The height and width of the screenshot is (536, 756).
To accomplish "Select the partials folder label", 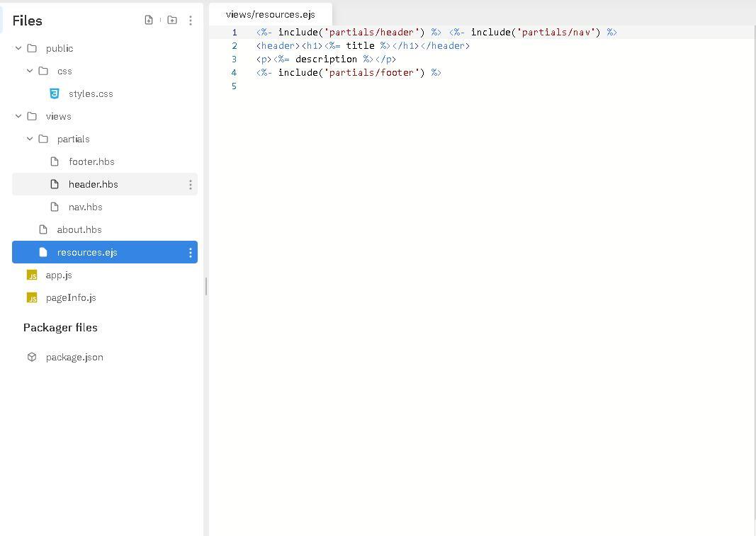I will (73, 139).
